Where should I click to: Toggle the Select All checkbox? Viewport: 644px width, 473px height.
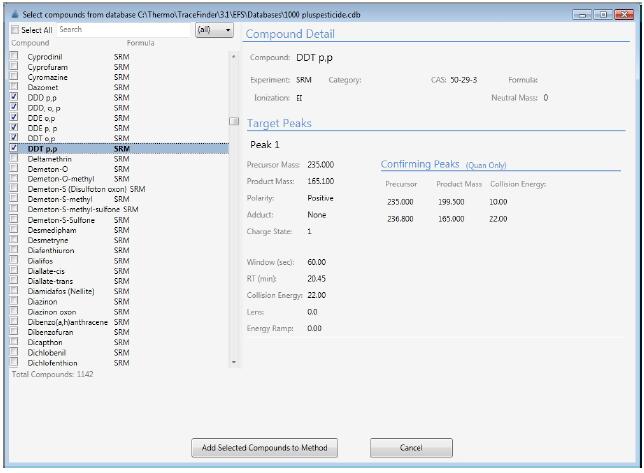[13, 31]
